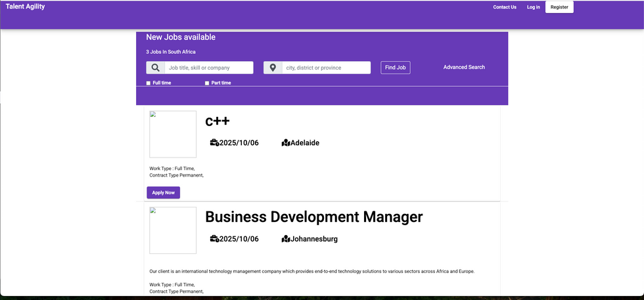Image resolution: width=644 pixels, height=300 pixels.
Task: Click the 2025/10/06 date on Business Development Manager
Action: [x=239, y=239]
